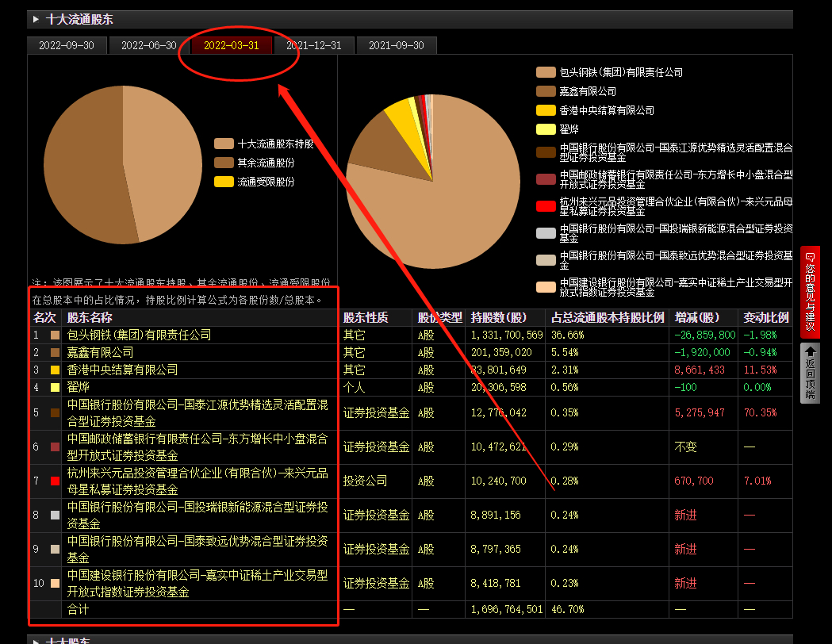Select 香港中央结算有限公司 table entry
The image size is (832, 644).
[122, 370]
